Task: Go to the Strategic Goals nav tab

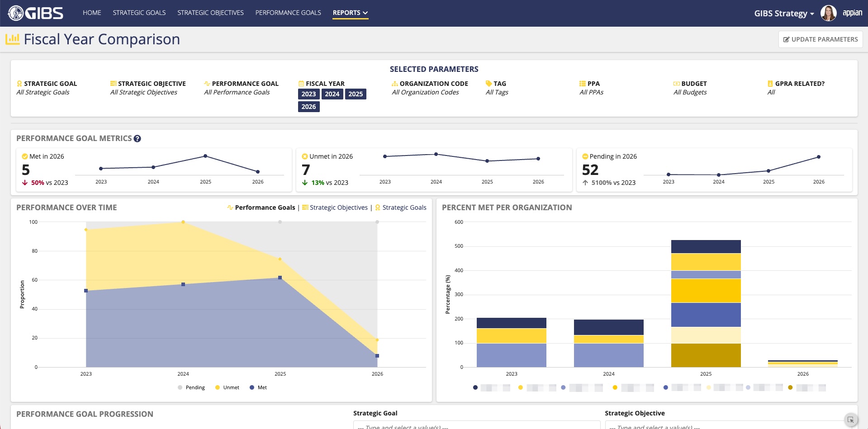Action: coord(139,13)
